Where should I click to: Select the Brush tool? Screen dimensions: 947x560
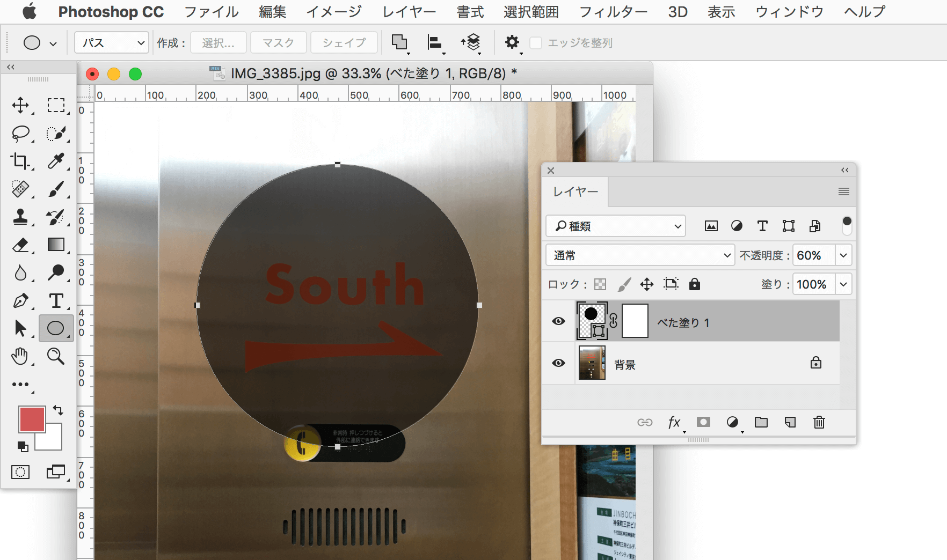pos(56,189)
